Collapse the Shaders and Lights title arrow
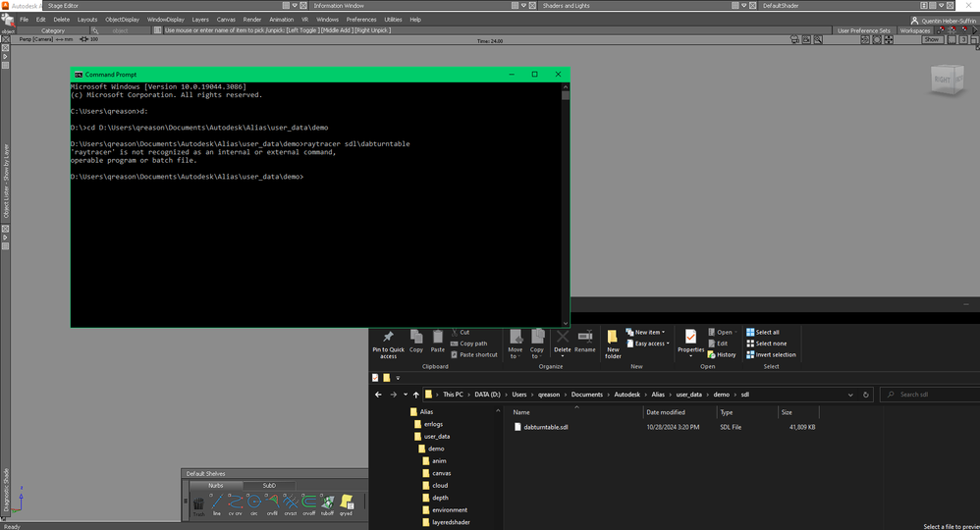This screenshot has width=980, height=530. point(743,5)
